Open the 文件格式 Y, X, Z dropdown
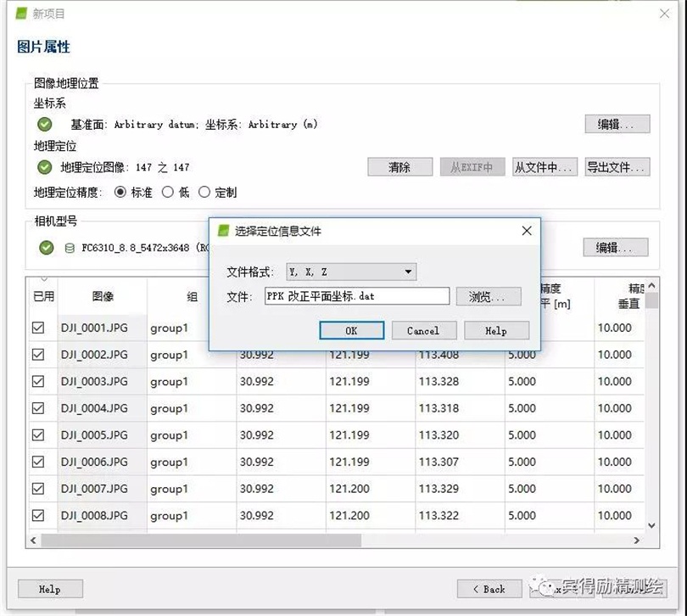The image size is (687, 616). coord(351,272)
